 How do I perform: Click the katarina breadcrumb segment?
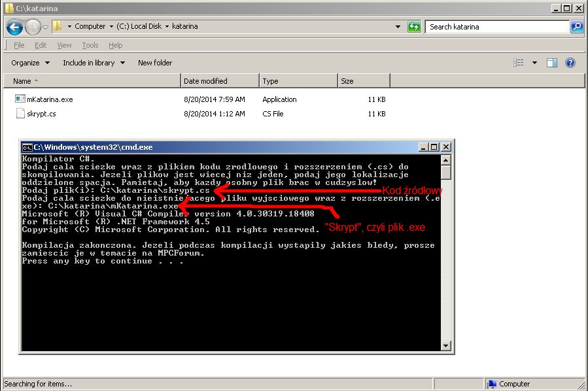[x=185, y=26]
